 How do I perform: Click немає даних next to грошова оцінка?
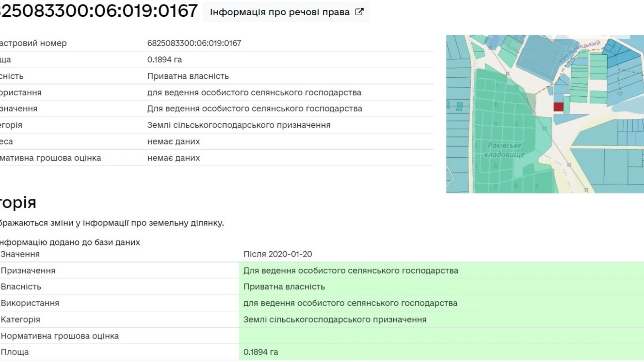(x=173, y=158)
